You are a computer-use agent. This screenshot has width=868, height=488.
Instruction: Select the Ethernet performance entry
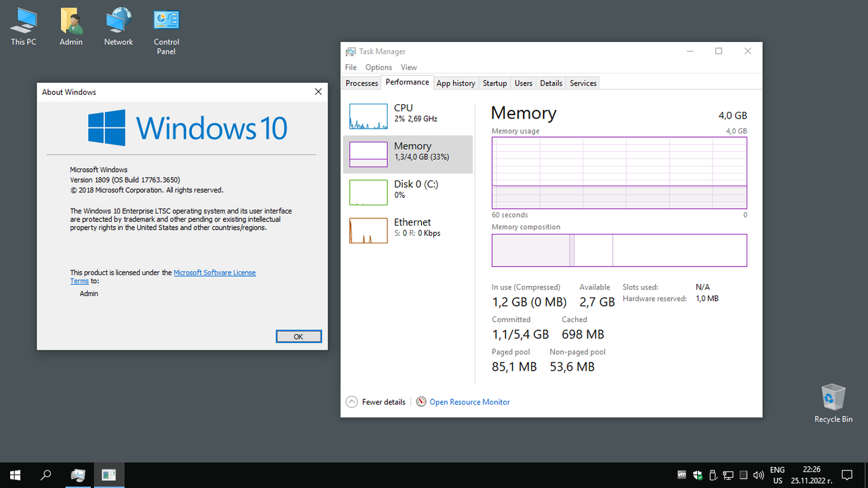click(x=408, y=230)
